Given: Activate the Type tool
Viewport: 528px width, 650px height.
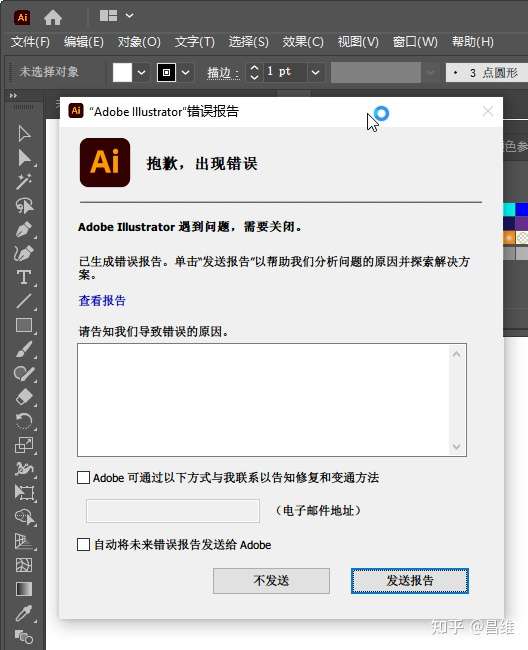Looking at the screenshot, I should (24, 277).
